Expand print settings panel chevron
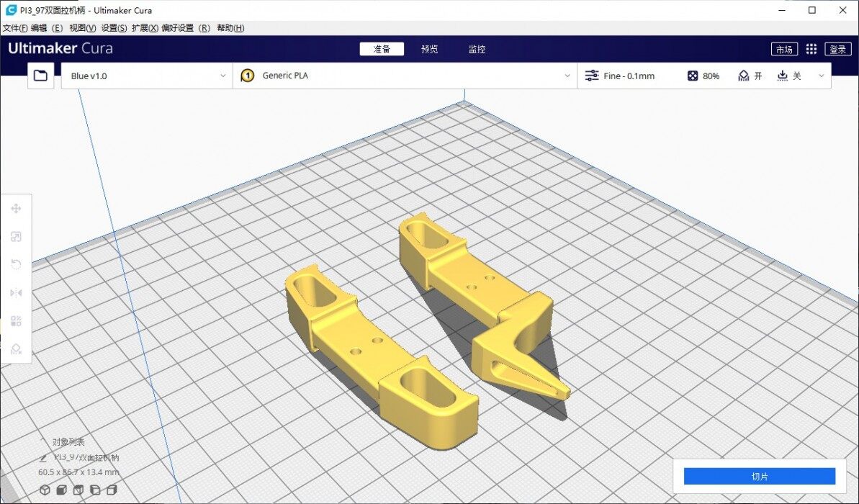The image size is (859, 504). tap(822, 76)
